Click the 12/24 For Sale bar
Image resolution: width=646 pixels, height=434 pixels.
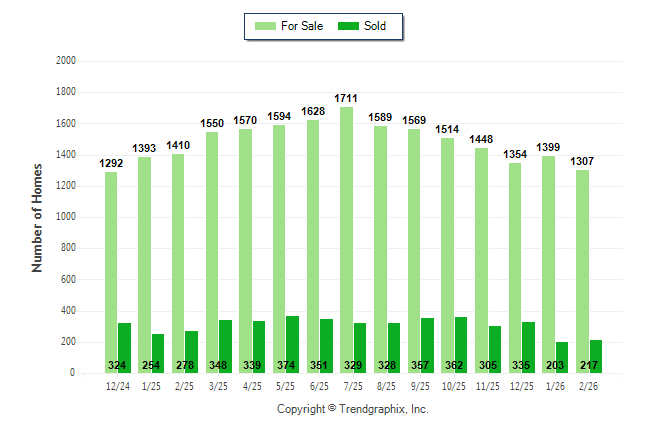[111, 272]
